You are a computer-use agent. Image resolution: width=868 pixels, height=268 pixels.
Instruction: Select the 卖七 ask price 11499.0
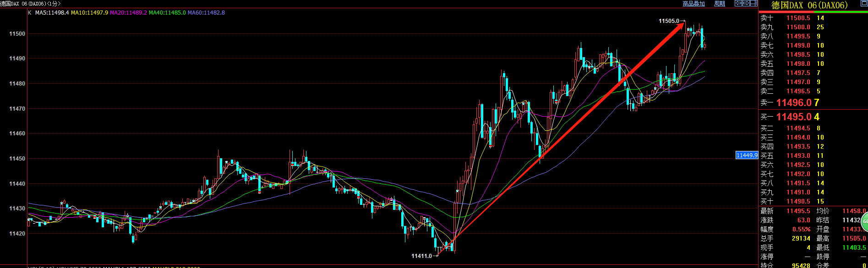[x=798, y=46]
